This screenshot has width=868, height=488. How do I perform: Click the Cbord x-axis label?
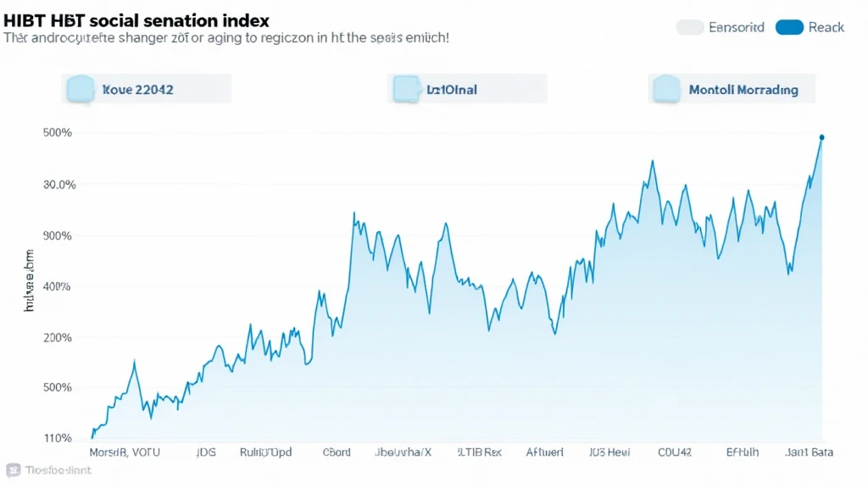(337, 452)
